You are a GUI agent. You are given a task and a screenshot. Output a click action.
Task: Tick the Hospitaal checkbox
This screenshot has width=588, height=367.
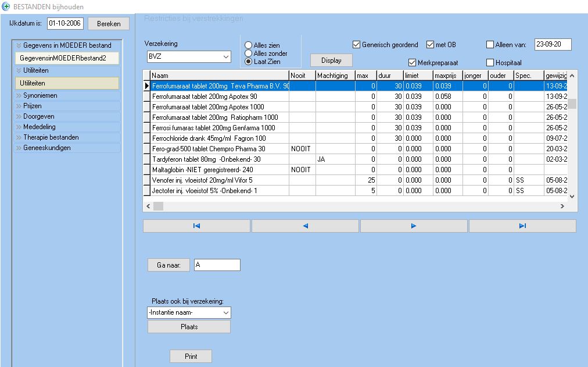490,62
